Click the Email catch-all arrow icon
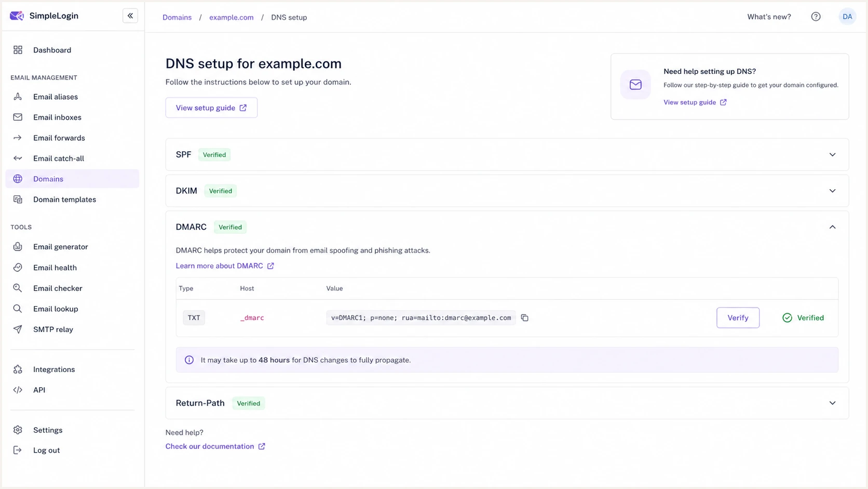 [18, 158]
